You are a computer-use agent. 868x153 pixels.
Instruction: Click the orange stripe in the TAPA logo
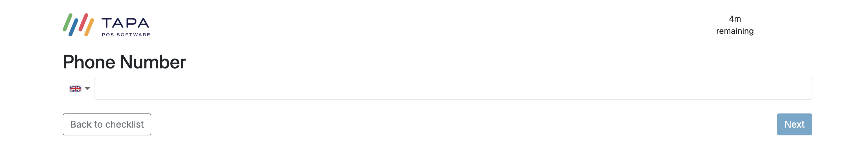[89, 27]
